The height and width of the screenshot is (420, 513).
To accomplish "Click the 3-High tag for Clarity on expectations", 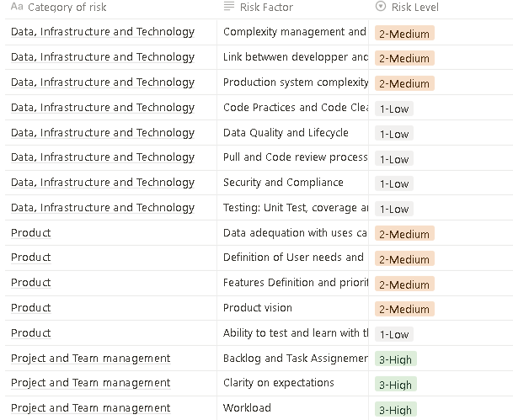I will point(395,385).
